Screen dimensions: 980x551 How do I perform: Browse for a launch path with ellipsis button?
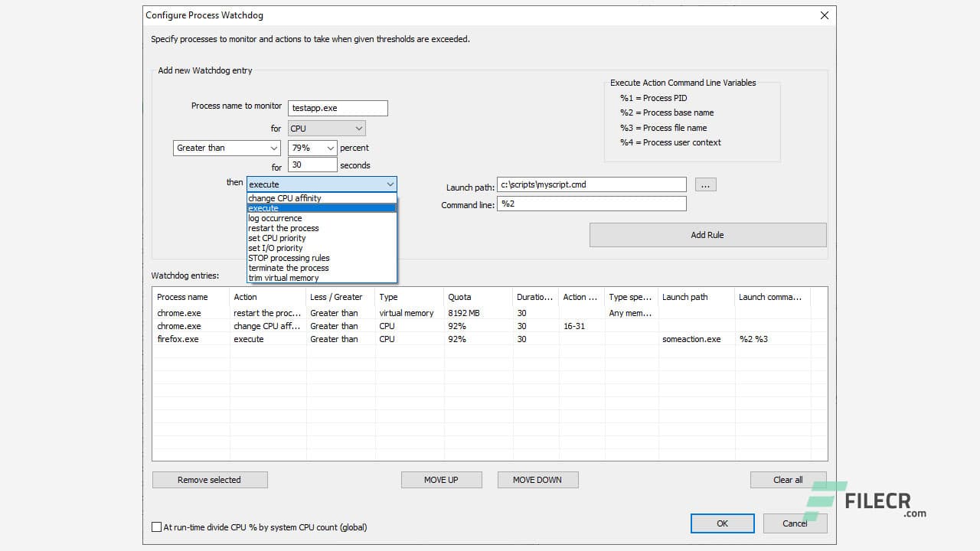pyautogui.click(x=705, y=184)
